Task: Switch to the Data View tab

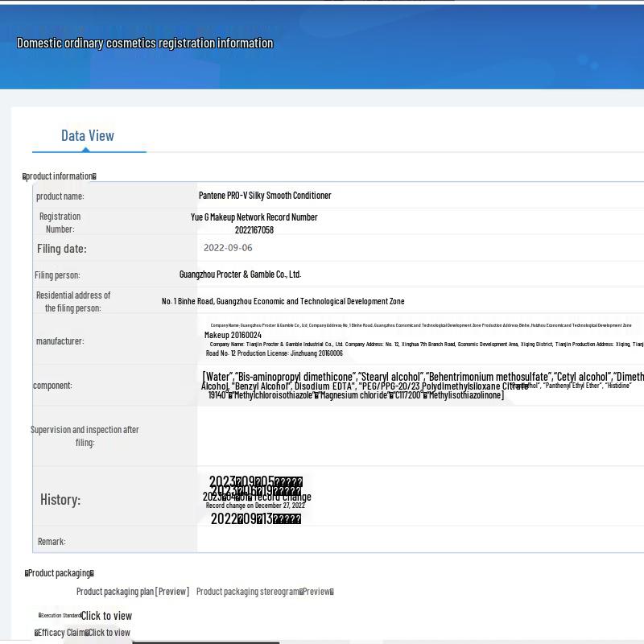Action: 88,135
